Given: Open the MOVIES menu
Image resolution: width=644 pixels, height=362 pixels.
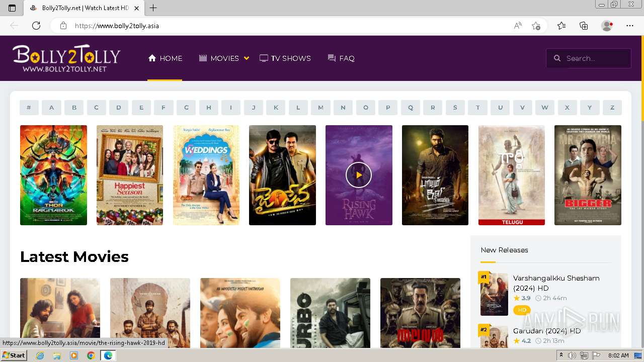Looking at the screenshot, I should point(219,58).
